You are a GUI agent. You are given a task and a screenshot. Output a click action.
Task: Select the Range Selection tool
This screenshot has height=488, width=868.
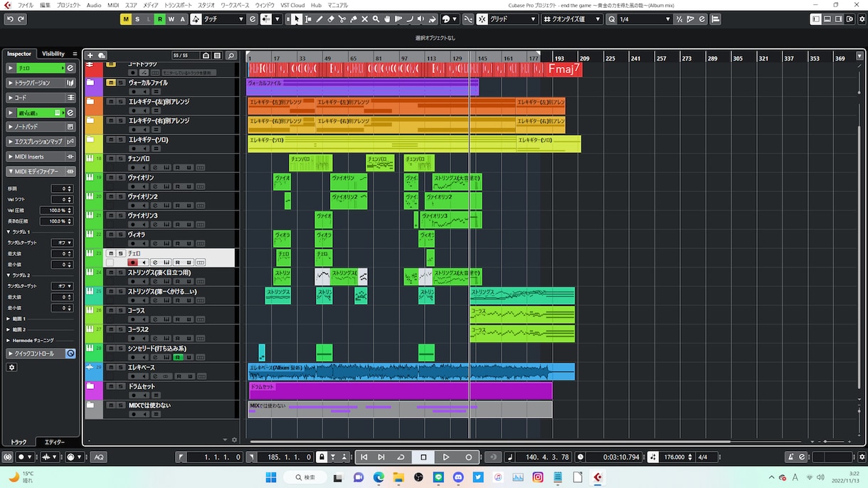[x=308, y=19]
